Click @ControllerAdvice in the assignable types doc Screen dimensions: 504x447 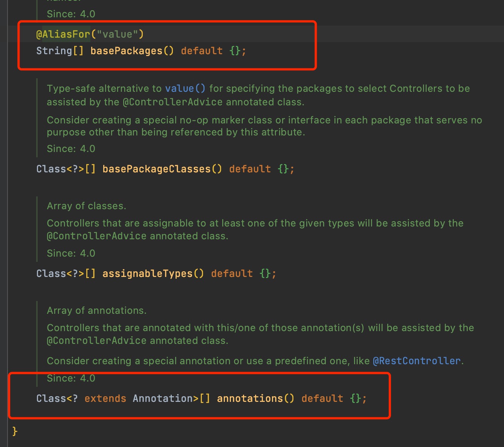(96, 236)
